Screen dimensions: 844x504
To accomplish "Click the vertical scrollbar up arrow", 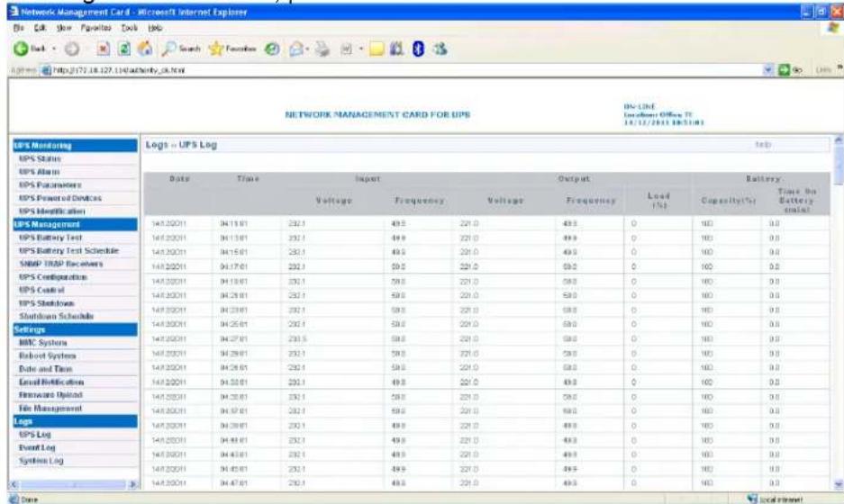I will (x=839, y=139).
